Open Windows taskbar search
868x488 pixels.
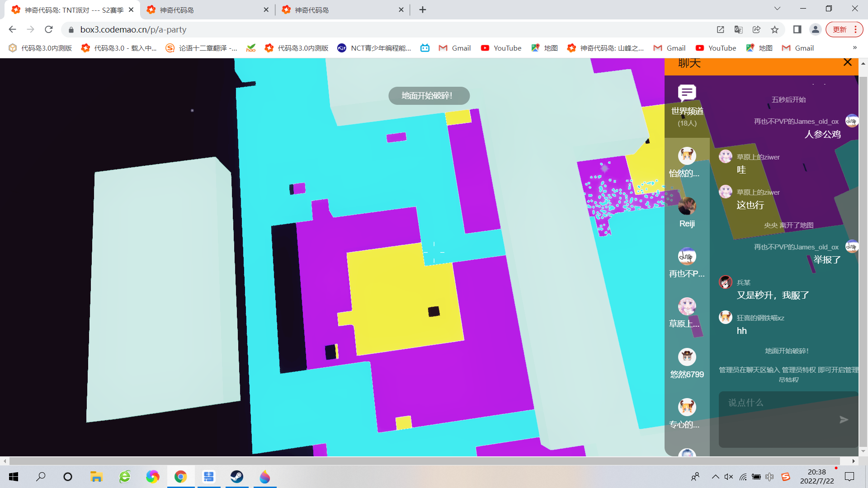41,477
